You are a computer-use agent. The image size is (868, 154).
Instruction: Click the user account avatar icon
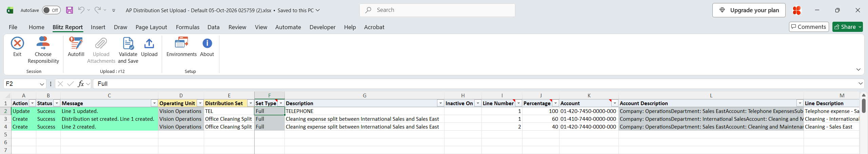(x=797, y=10)
